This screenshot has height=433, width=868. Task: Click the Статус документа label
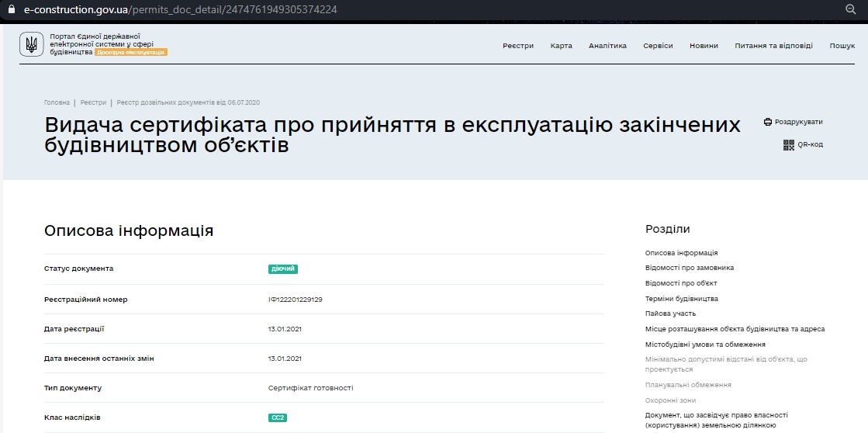click(x=78, y=268)
